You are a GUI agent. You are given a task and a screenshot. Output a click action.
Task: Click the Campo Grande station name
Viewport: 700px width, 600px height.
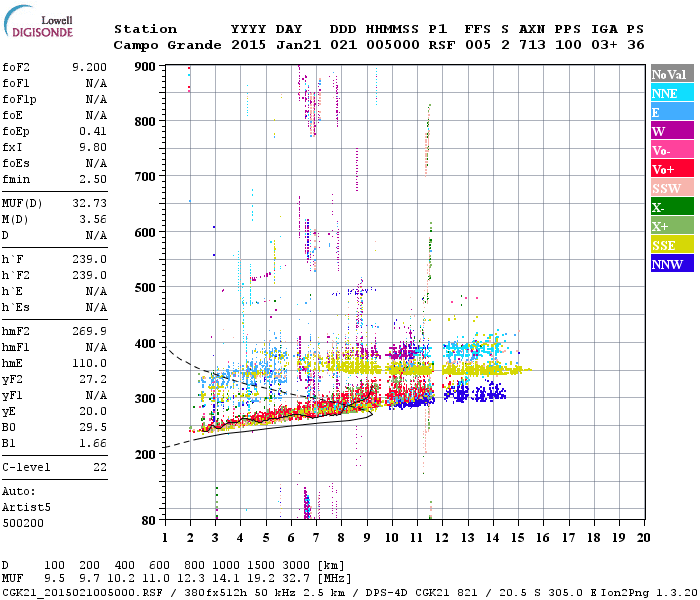[x=167, y=45]
